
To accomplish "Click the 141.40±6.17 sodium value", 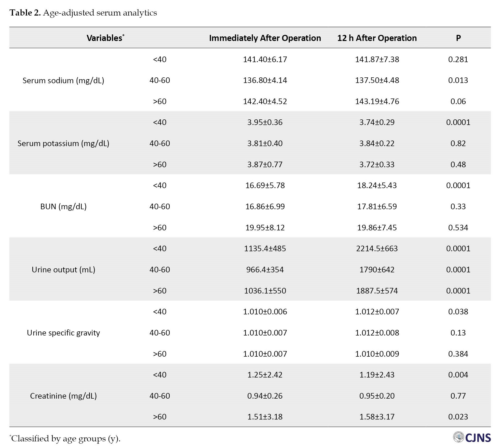I will (265, 59).
